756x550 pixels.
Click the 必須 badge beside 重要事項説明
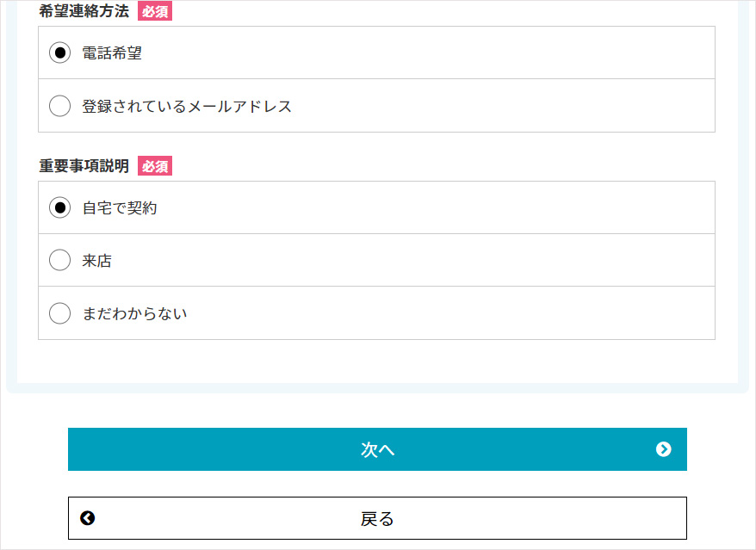point(155,166)
